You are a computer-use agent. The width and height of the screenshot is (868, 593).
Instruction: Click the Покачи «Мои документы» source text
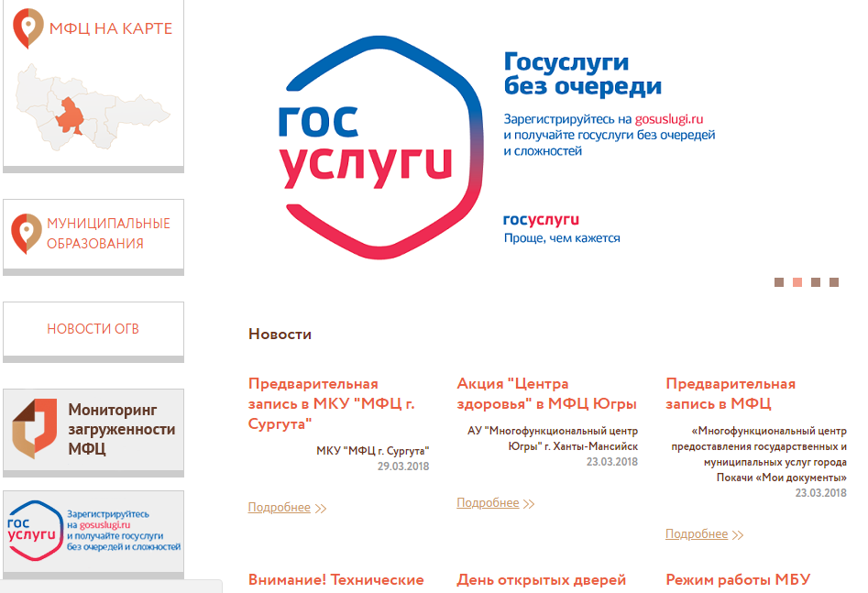click(x=759, y=454)
